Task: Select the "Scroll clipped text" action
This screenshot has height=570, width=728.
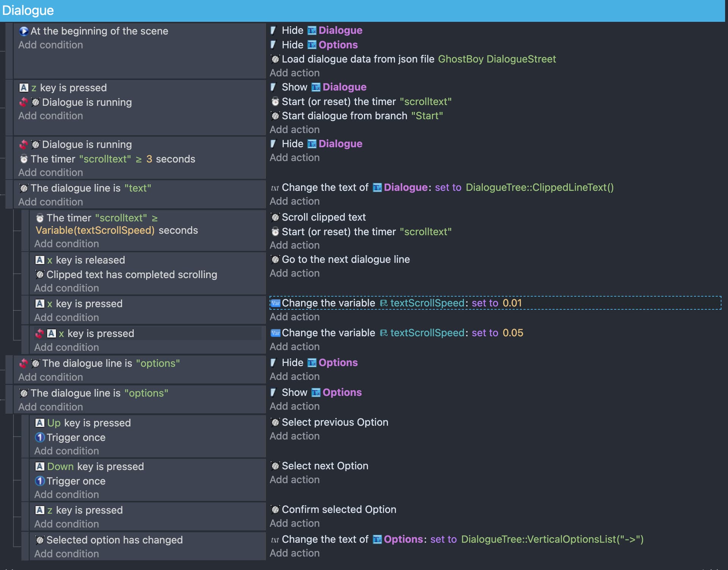Action: (324, 217)
